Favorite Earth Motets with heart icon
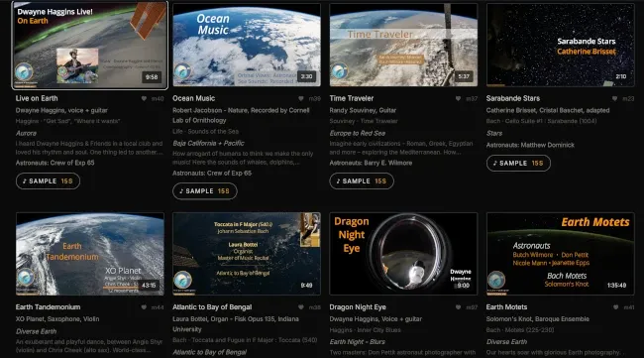 coord(615,307)
